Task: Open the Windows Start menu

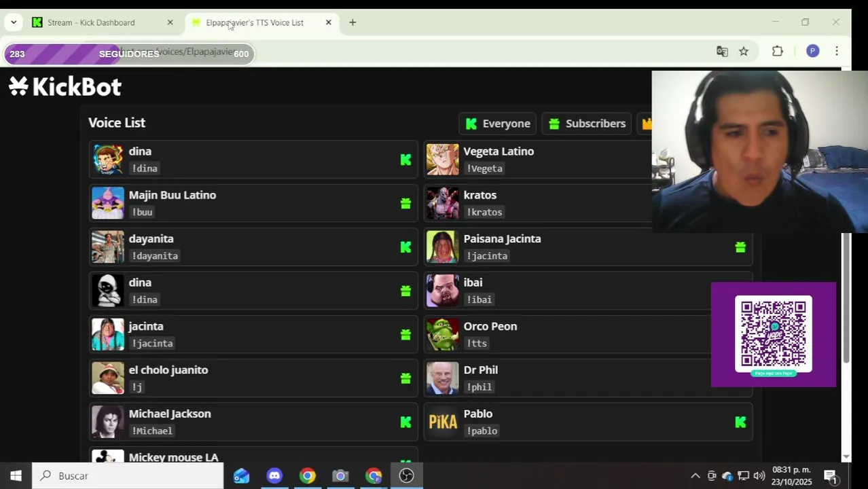Action: [x=16, y=476]
